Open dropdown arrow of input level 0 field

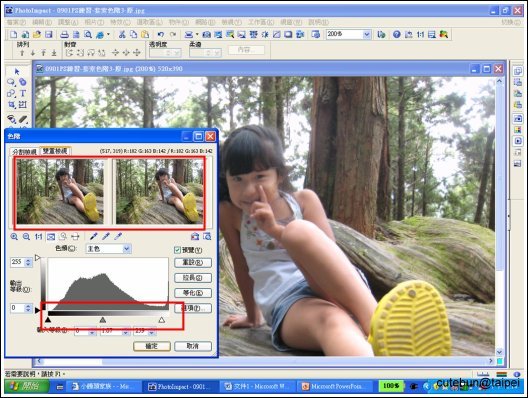tap(92, 332)
